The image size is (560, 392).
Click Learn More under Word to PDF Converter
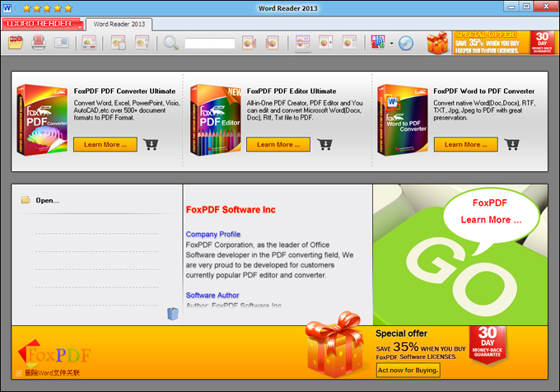pyautogui.click(x=465, y=145)
